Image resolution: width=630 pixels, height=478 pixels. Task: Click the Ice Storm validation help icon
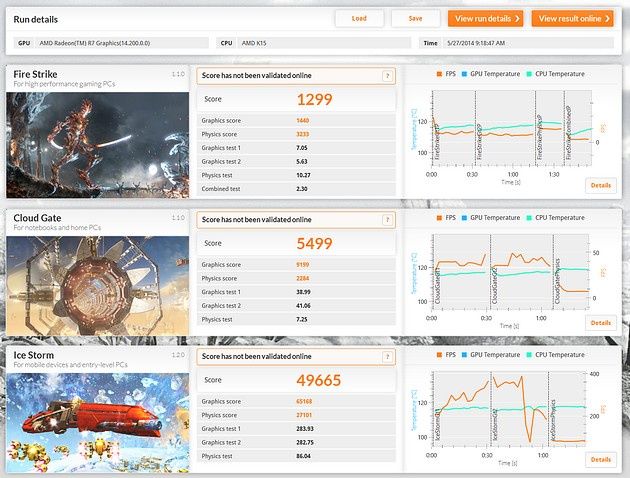click(x=387, y=356)
